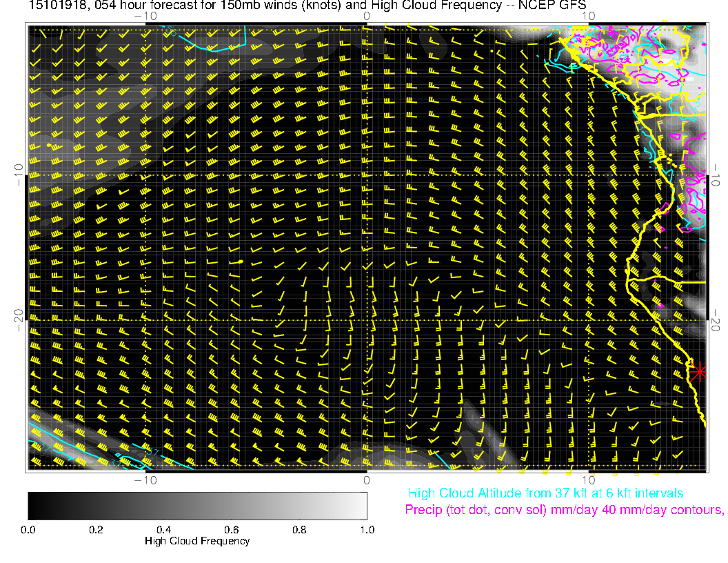Click the magenta Precip legend text
This screenshot has width=728, height=563.
564,511
